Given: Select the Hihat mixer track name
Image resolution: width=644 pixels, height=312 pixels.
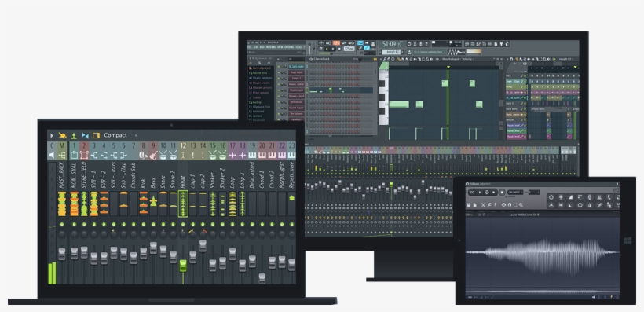Looking at the screenshot, I should coord(183,182).
